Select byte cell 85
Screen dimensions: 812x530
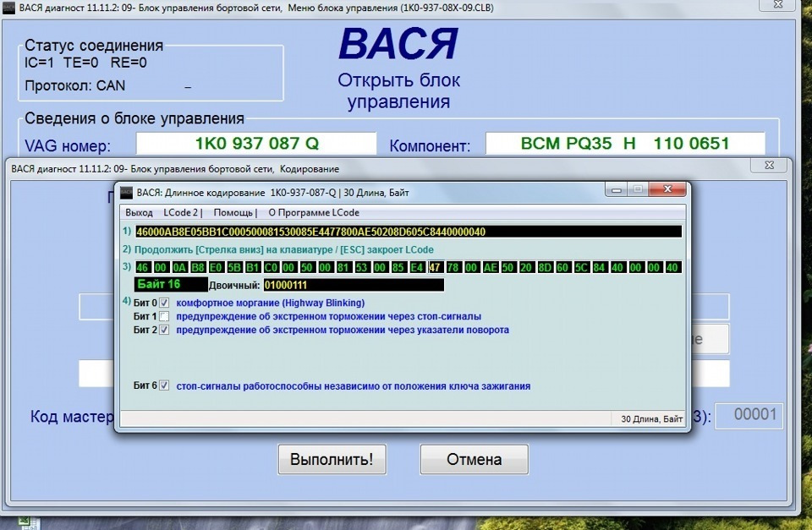[x=398, y=268]
